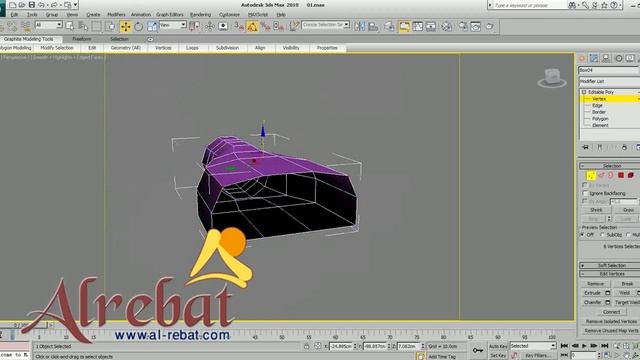The width and height of the screenshot is (640, 360).
Task: Open the Modifiers menu
Action: (x=116, y=15)
